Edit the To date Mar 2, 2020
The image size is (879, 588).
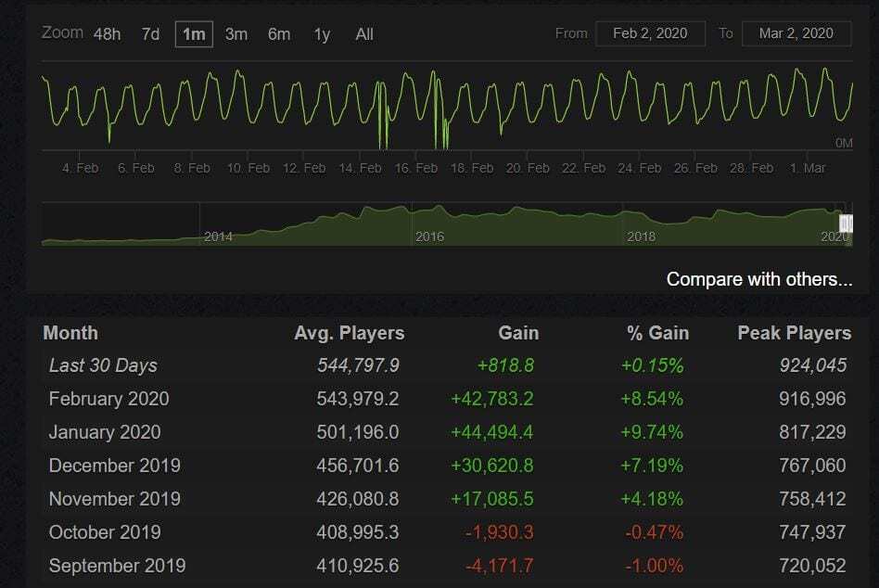(796, 33)
